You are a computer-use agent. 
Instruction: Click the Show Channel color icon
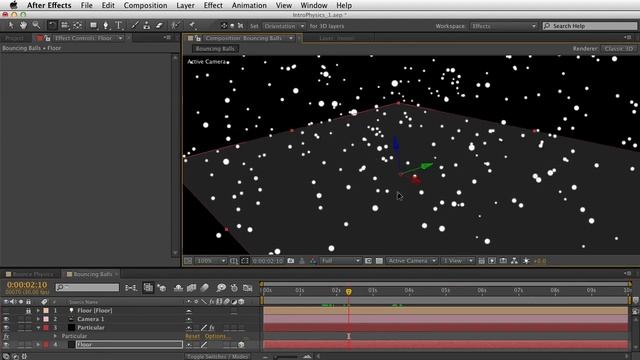(313, 260)
